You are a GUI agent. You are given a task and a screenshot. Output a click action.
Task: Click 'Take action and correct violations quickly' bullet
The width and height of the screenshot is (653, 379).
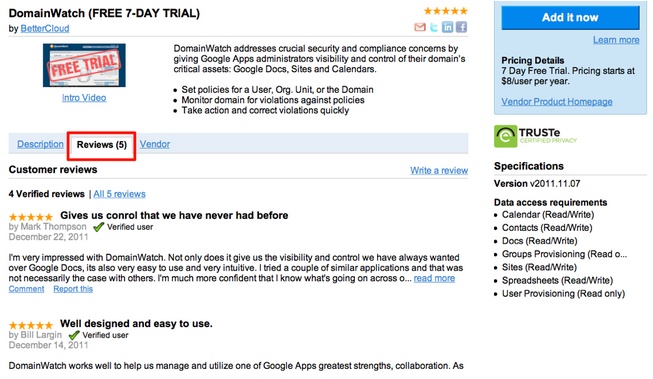265,110
